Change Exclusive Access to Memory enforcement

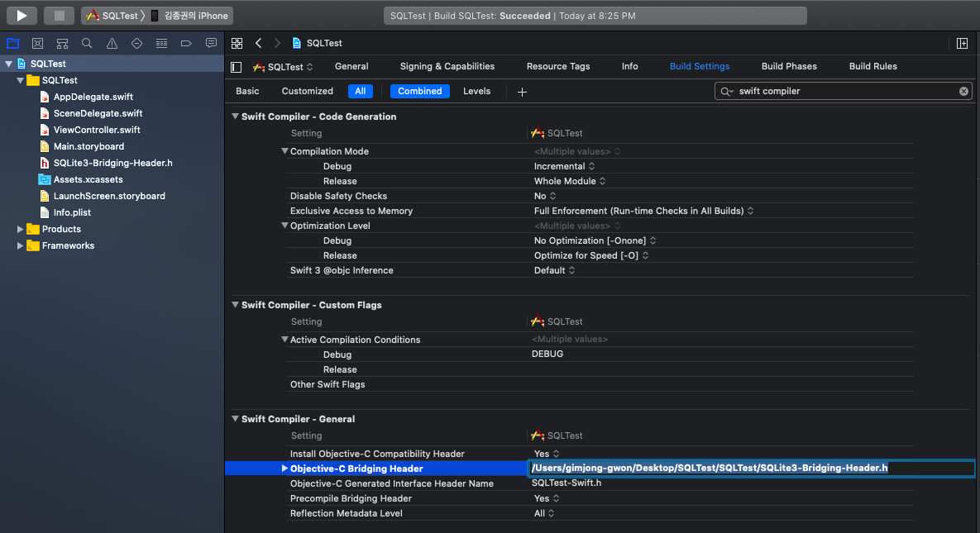coord(643,212)
